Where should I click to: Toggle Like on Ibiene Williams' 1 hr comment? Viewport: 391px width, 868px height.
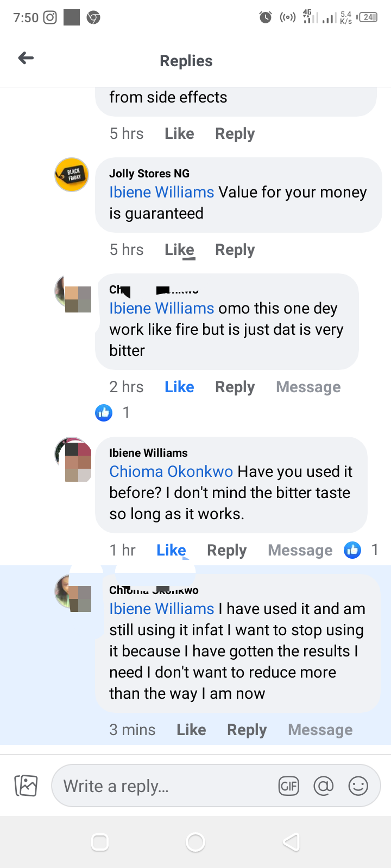(x=171, y=550)
